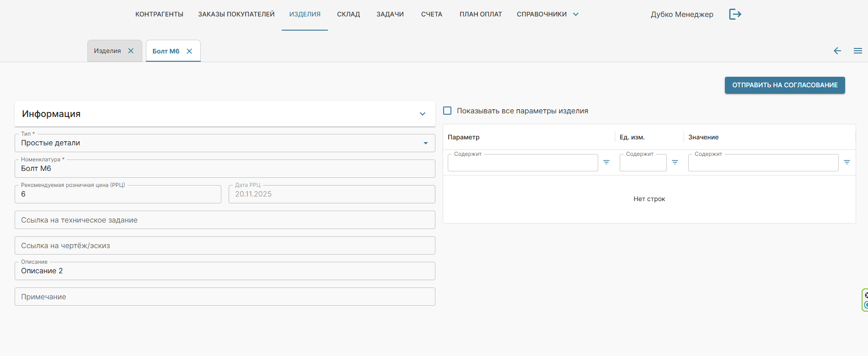Click the Примечание text field
The height and width of the screenshot is (356, 868).
[x=225, y=297]
